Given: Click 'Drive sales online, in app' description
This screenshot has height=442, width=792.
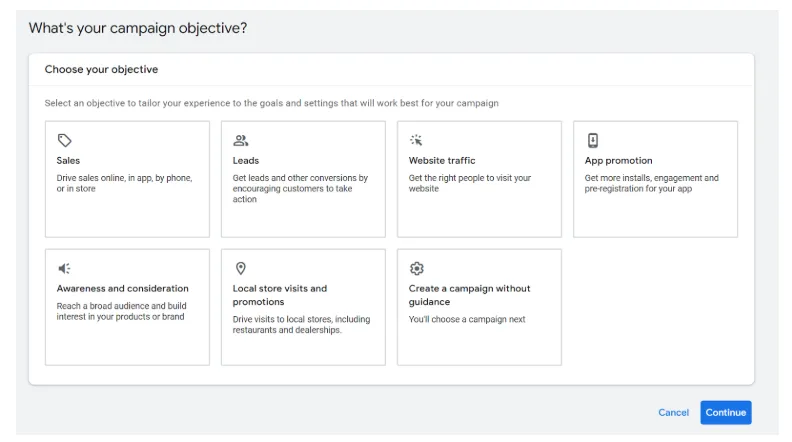Looking at the screenshot, I should click(124, 183).
